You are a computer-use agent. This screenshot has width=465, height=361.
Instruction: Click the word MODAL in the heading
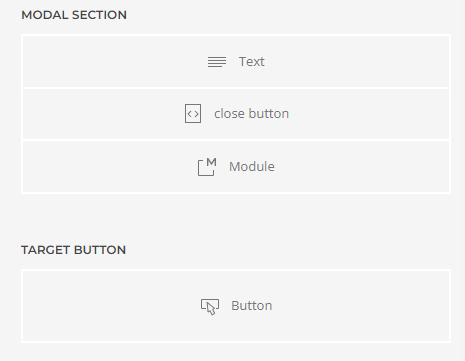[x=45, y=15]
